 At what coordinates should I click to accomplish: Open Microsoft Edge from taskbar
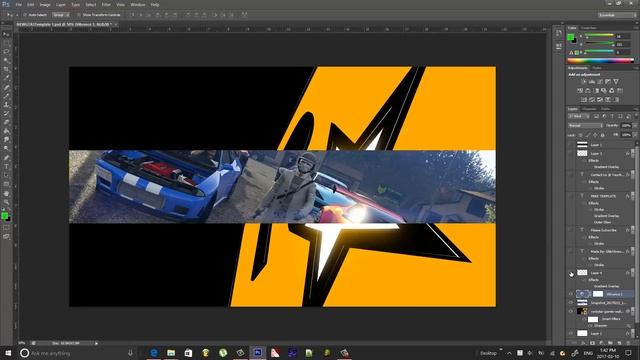[x=154, y=353]
